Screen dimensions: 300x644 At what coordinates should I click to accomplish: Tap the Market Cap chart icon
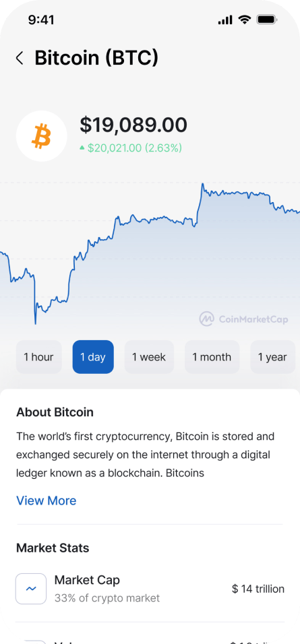coord(31,589)
